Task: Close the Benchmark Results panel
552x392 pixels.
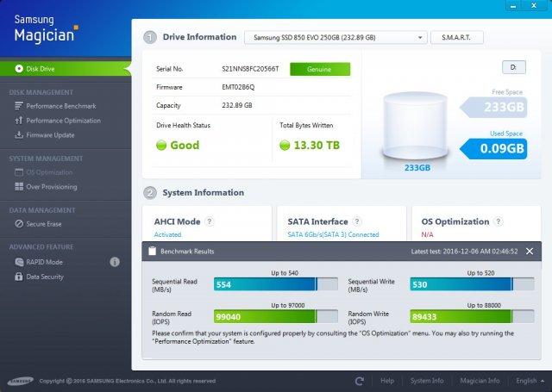Action: coord(530,251)
